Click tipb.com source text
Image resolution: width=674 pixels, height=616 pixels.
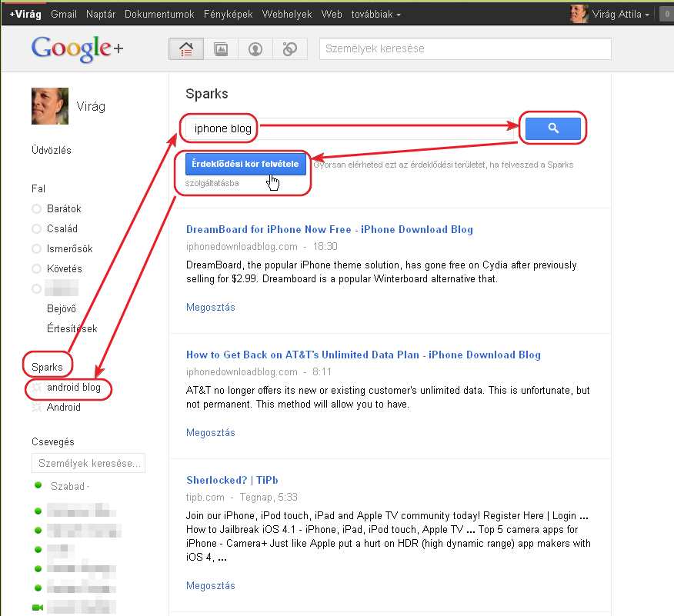(205, 497)
